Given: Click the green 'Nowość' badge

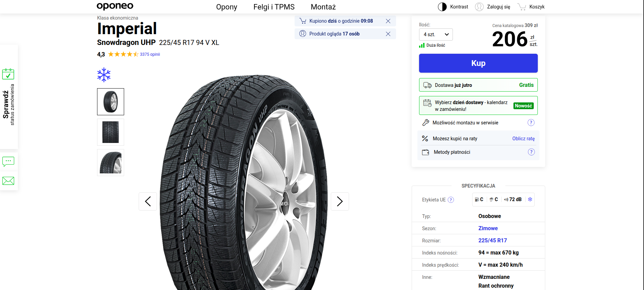Looking at the screenshot, I should (x=523, y=106).
